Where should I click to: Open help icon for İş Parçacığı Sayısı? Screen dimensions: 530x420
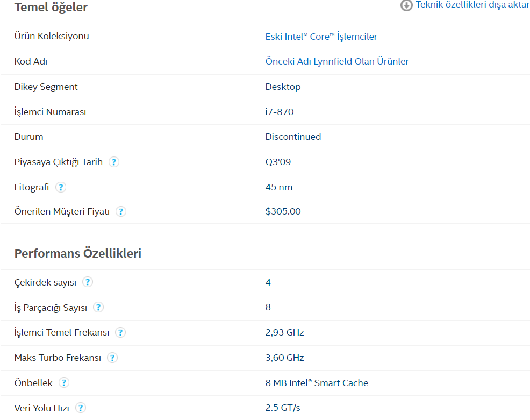tap(98, 307)
